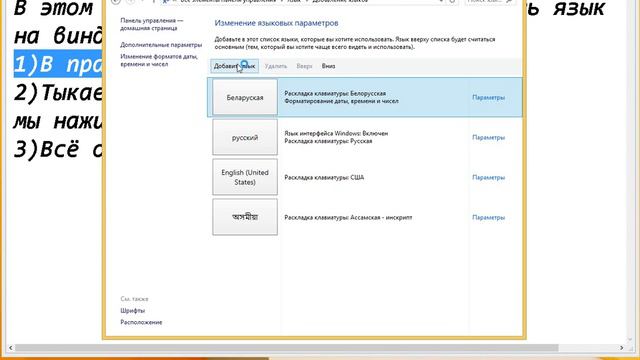Open the "Дополнительные параметры" sidebar link
This screenshot has width=640, height=360.
coord(161,45)
